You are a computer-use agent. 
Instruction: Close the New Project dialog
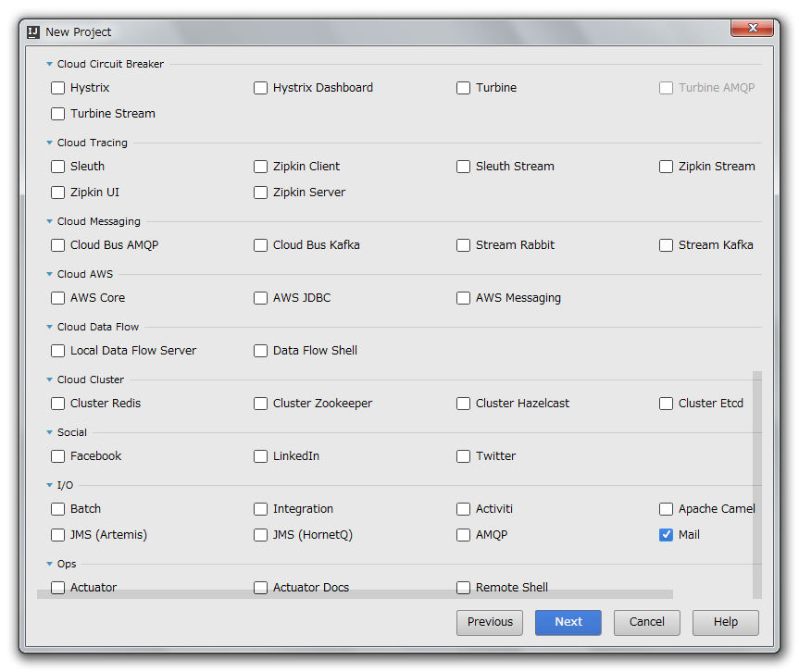click(x=752, y=28)
